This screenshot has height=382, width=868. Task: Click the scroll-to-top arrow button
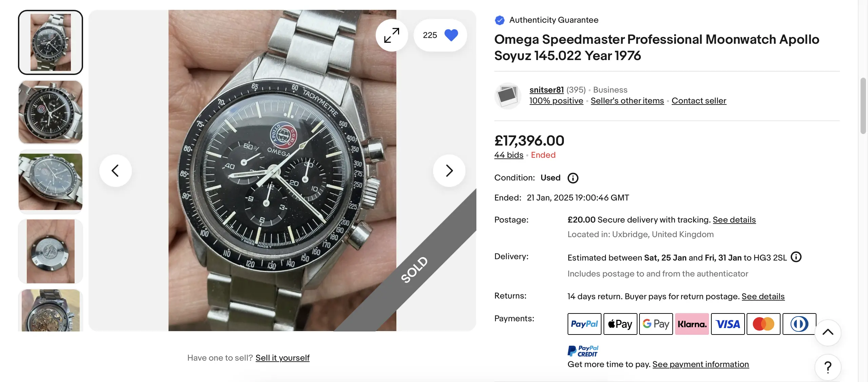(828, 332)
